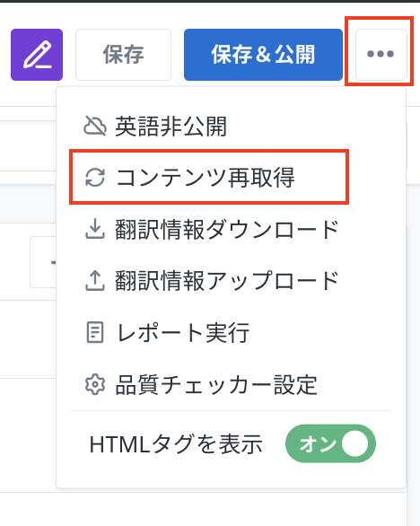Click the report document icon
This screenshot has height=526, width=420.
pos(95,332)
